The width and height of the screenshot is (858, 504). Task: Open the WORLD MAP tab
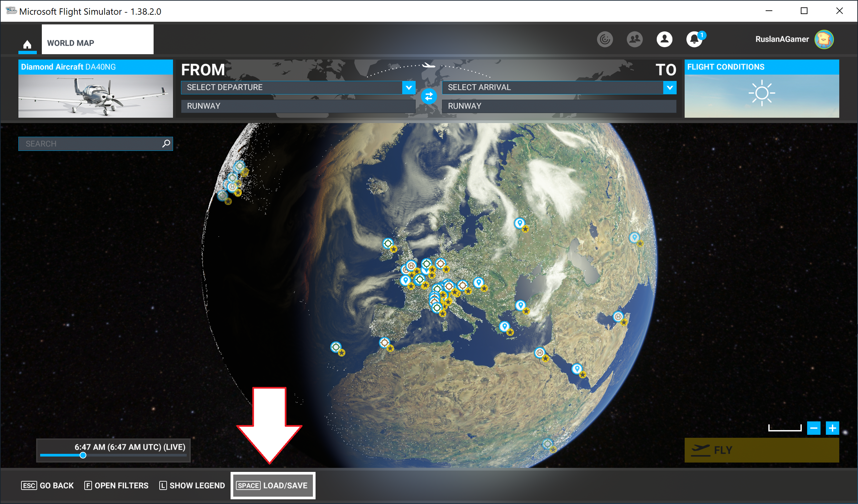[x=97, y=39]
